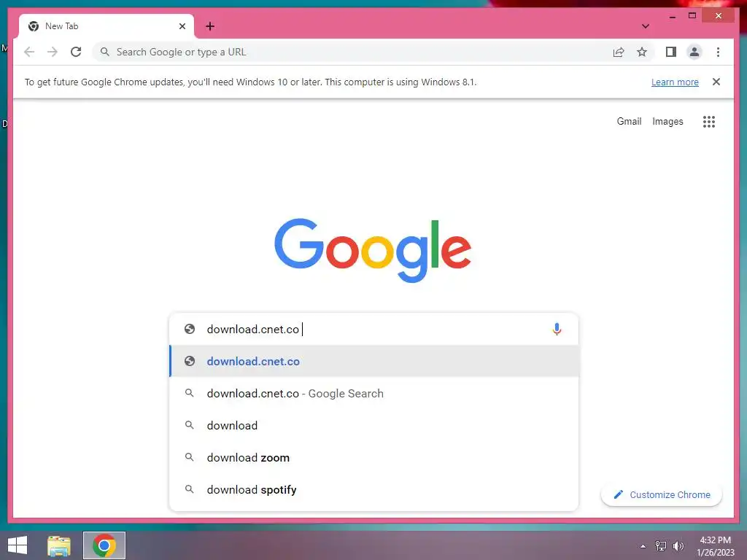Open the profile avatar menu

click(694, 52)
